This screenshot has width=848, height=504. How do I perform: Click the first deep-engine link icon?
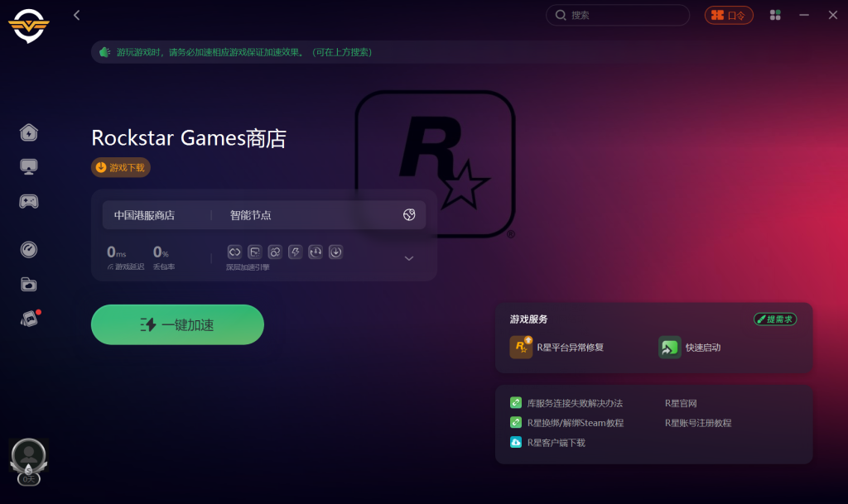pyautogui.click(x=234, y=252)
